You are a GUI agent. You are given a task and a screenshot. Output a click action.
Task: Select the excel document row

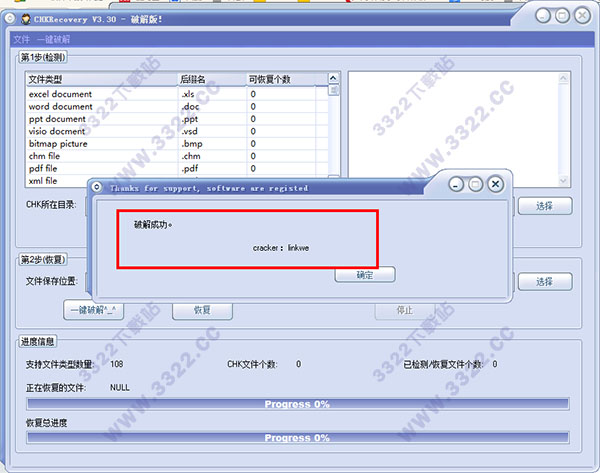(x=177, y=94)
